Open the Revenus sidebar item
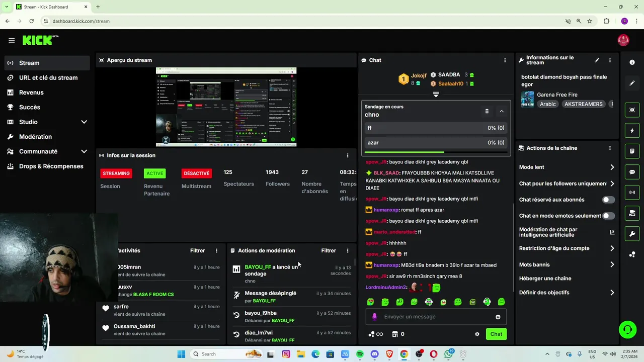 tap(48, 93)
